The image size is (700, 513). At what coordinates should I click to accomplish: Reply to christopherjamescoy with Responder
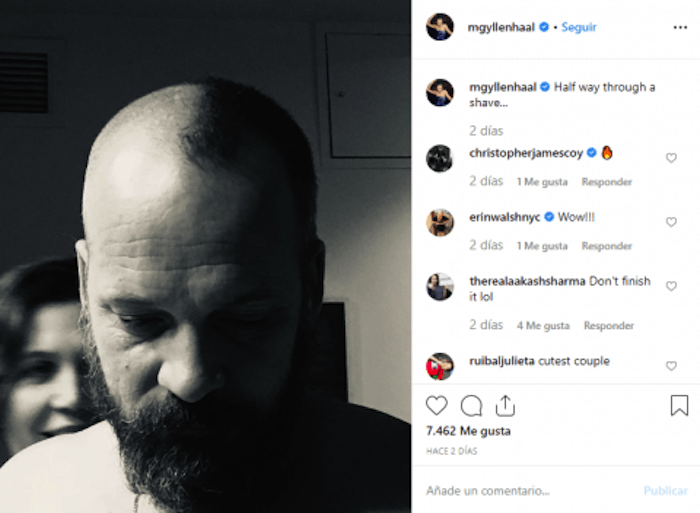click(x=606, y=182)
